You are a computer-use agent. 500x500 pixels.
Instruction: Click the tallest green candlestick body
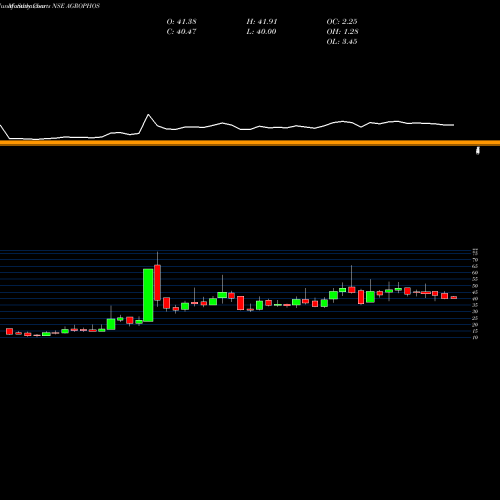point(148,295)
